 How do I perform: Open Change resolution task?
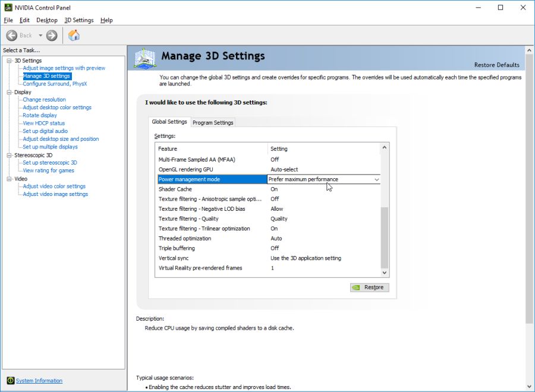tap(45, 100)
